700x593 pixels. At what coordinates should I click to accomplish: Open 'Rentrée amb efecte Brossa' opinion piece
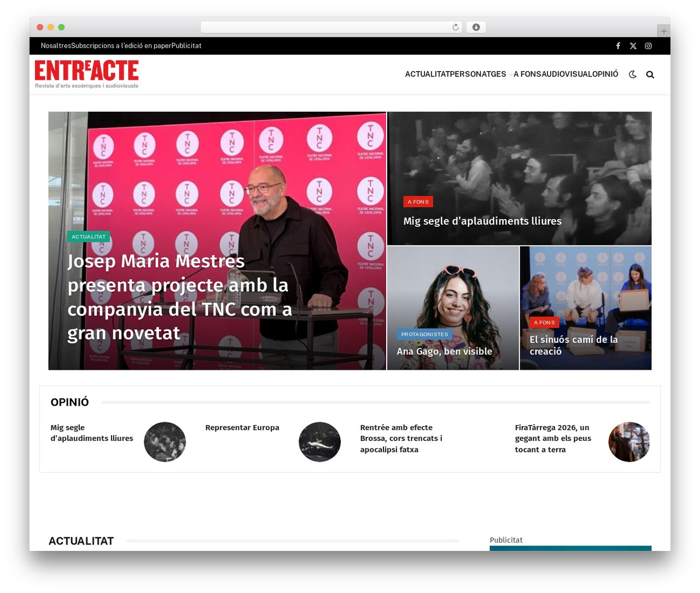tap(401, 439)
